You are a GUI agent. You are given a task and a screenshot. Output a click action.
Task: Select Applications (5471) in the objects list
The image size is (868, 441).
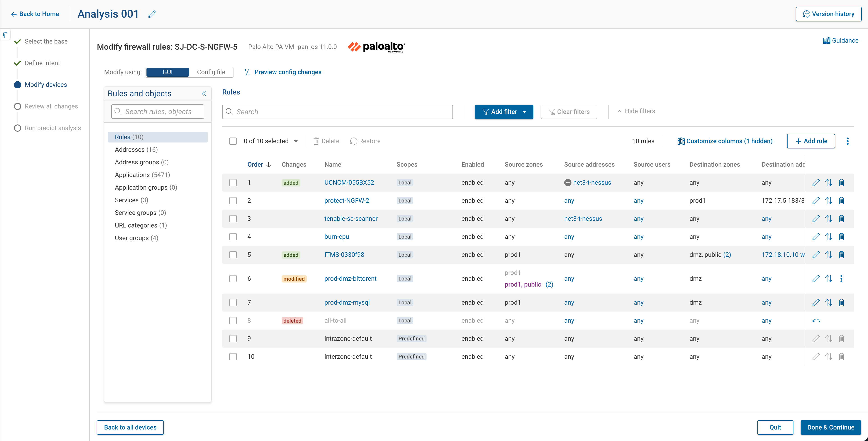point(142,175)
